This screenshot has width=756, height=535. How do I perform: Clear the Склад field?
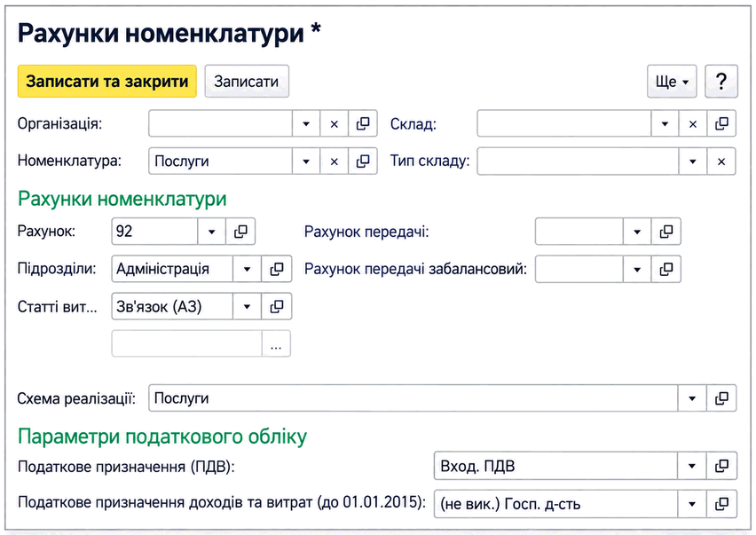pos(693,124)
